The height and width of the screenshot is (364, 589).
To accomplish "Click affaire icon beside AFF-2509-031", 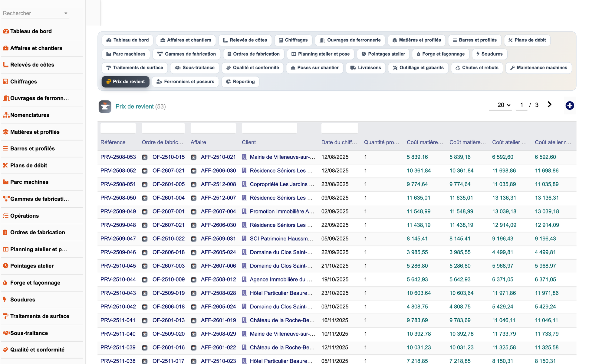I will 194,239.
